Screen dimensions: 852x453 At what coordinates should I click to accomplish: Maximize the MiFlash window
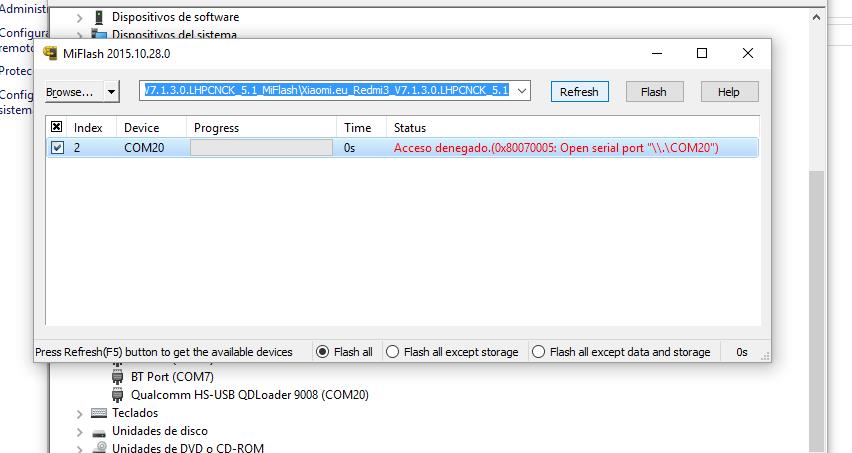(x=702, y=53)
